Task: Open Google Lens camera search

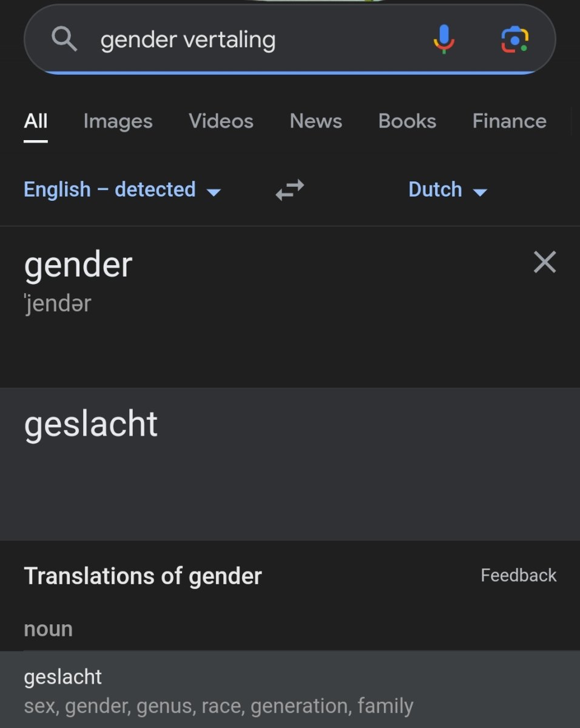Action: pyautogui.click(x=514, y=40)
